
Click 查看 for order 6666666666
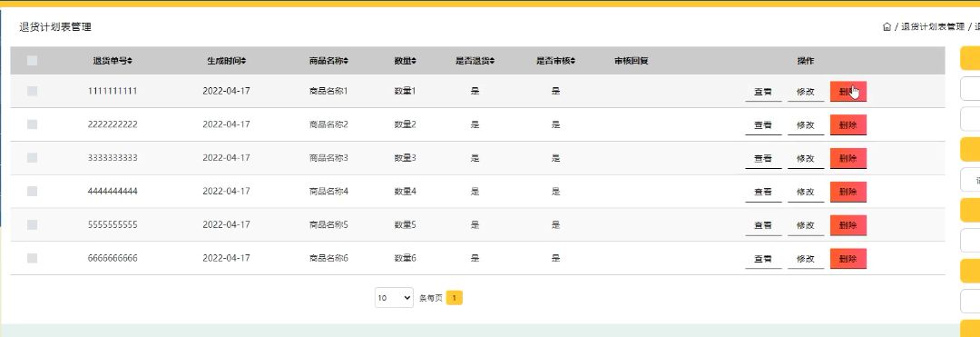tap(763, 258)
